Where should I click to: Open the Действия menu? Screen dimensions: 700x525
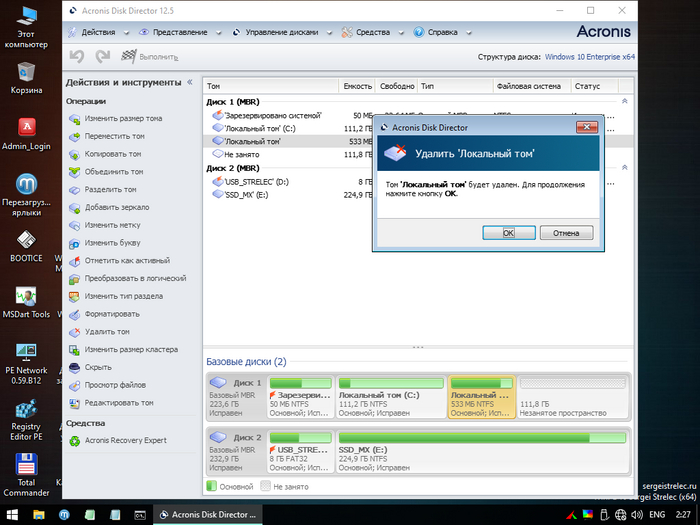coord(97,32)
